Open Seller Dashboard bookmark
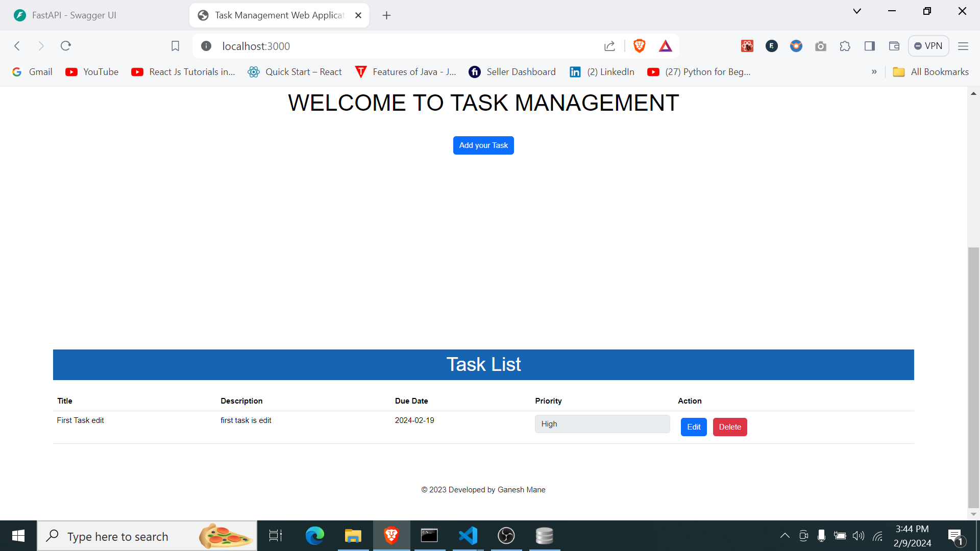Image resolution: width=980 pixels, height=551 pixels. click(x=512, y=72)
